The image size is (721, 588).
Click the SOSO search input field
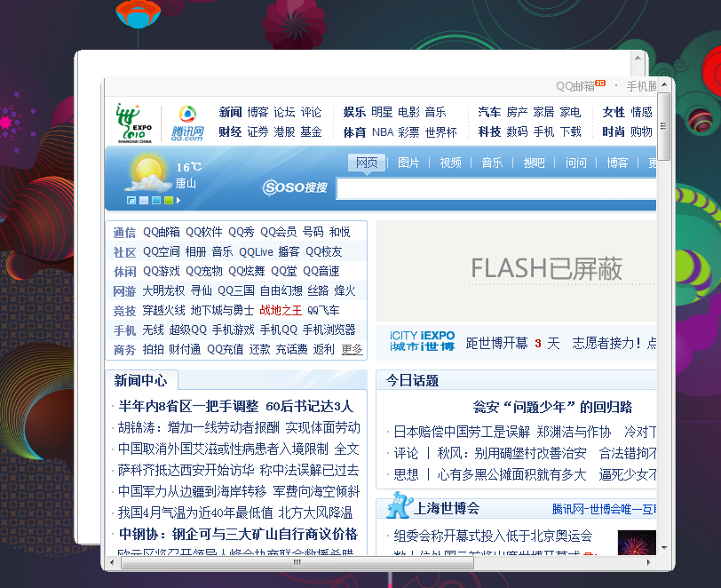pos(496,188)
